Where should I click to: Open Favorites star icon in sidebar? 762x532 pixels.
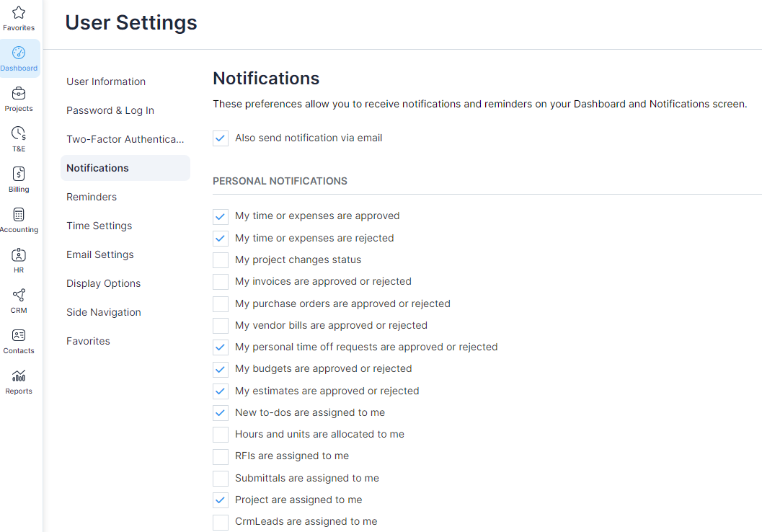(x=19, y=12)
